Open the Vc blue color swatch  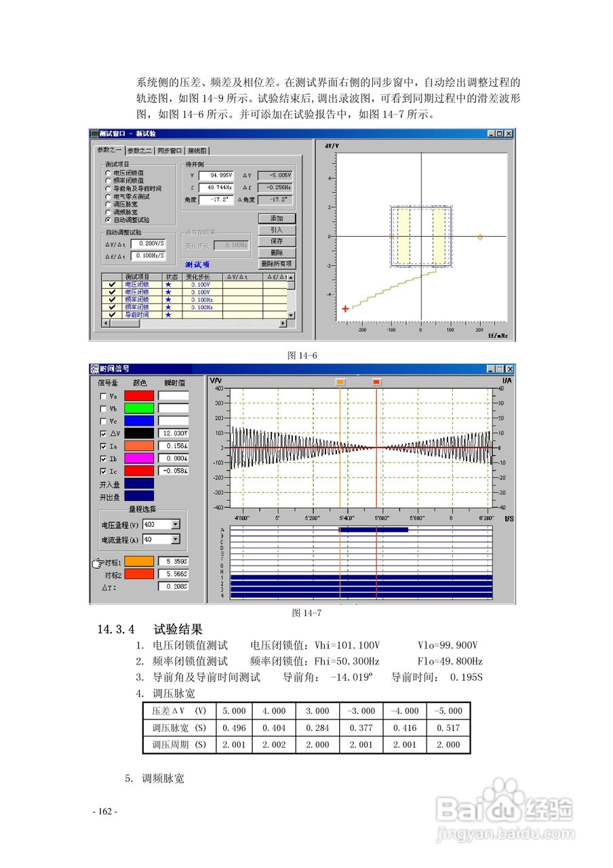[x=138, y=421]
